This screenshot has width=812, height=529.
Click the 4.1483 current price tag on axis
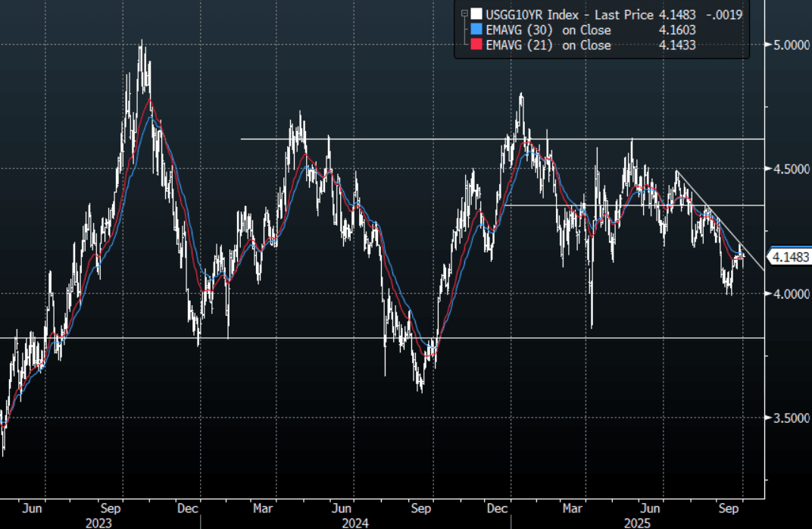[791, 258]
